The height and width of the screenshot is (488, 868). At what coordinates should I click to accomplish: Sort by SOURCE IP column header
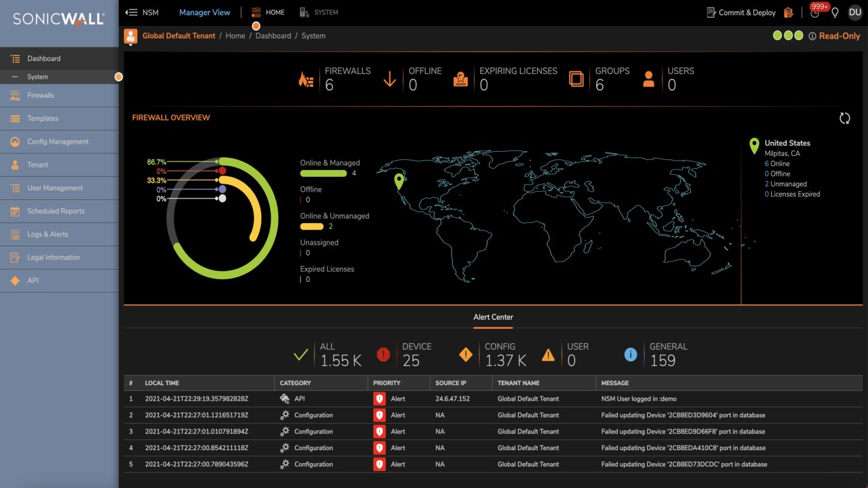tap(451, 383)
